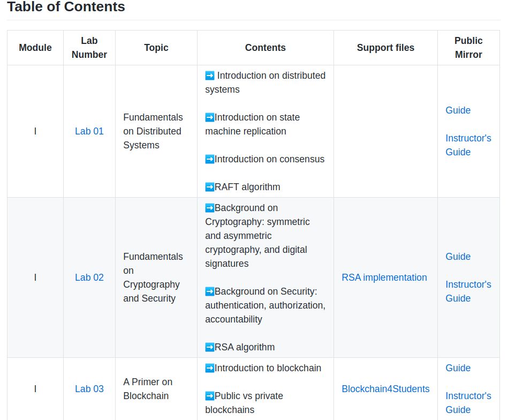The width and height of the screenshot is (508, 420).
Task: Click arrow icon beside RAFT algorithm
Action: (x=210, y=187)
